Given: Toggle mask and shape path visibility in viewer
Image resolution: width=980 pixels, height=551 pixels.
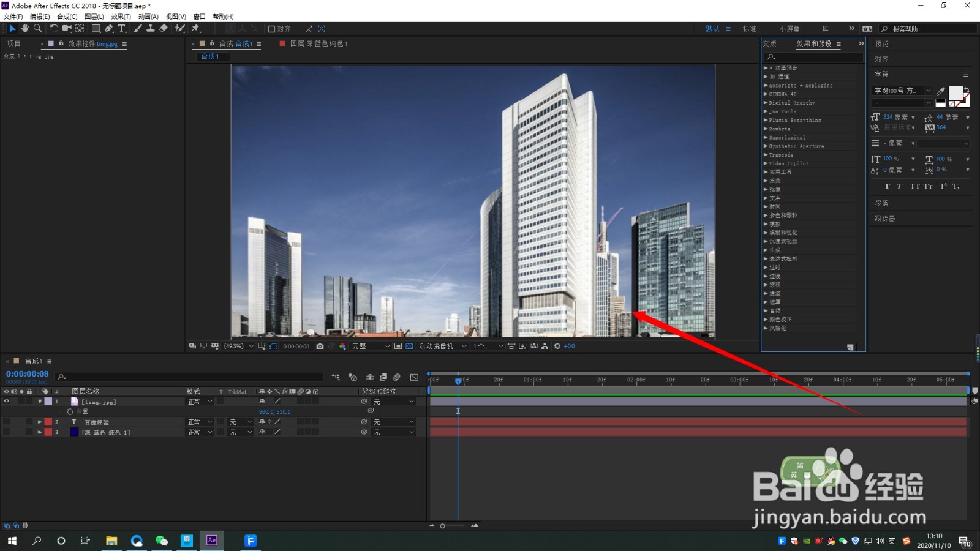Looking at the screenshot, I should point(273,346).
